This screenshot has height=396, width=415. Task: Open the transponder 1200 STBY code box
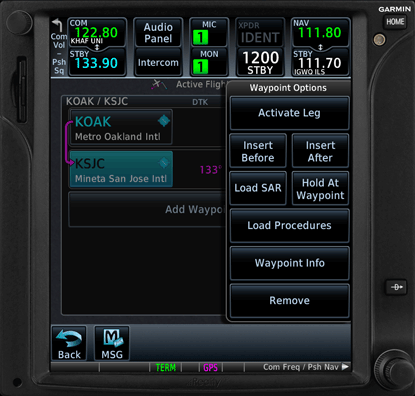(x=260, y=62)
